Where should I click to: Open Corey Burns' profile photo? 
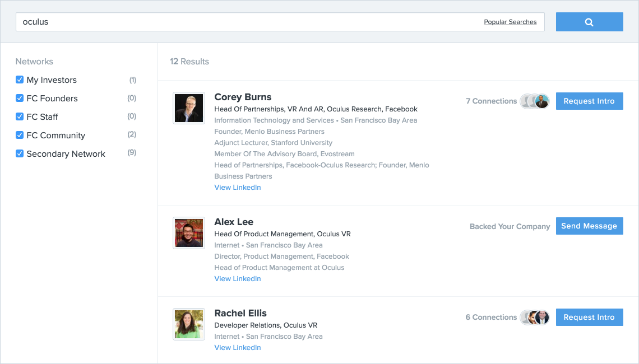(188, 108)
